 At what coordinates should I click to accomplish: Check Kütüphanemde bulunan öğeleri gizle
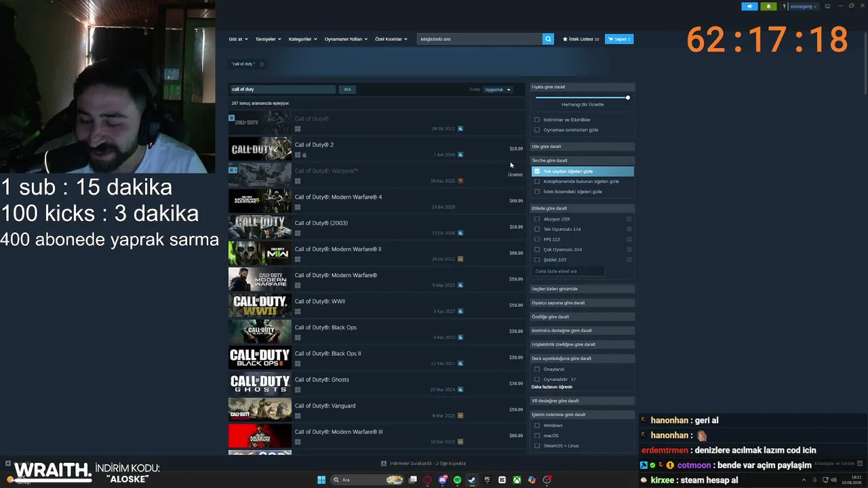[537, 182]
